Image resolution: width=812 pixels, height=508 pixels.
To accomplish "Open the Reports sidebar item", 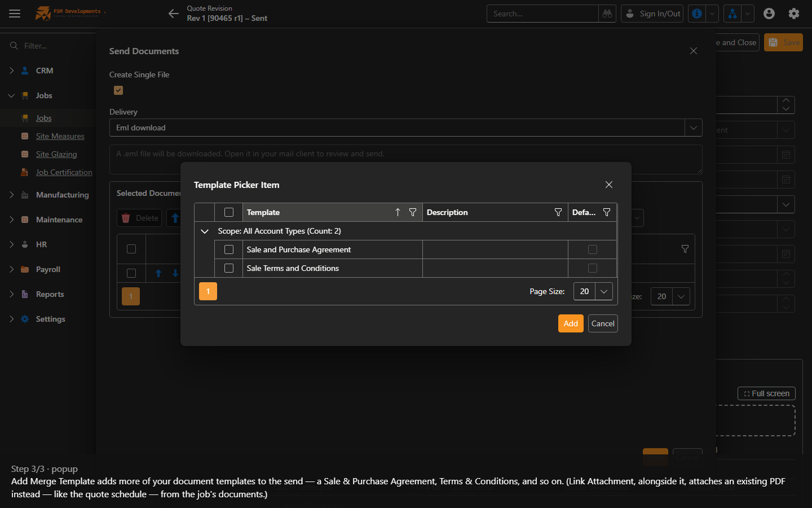I will (x=50, y=294).
